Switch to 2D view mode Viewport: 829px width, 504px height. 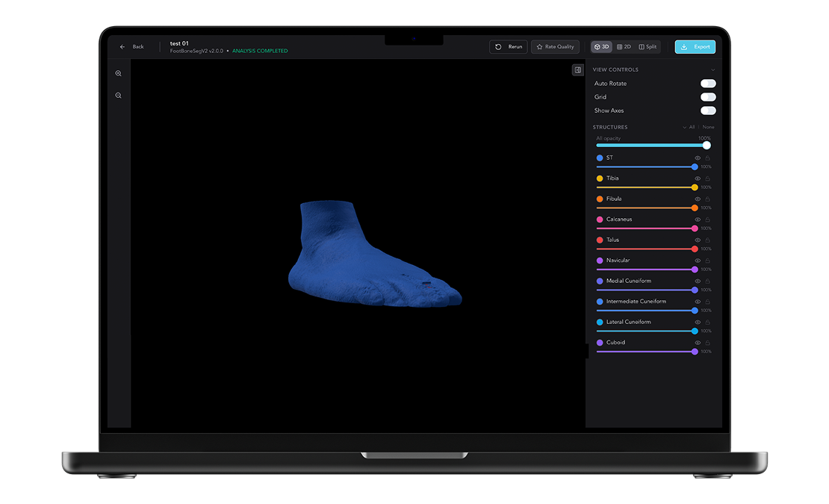pos(624,46)
